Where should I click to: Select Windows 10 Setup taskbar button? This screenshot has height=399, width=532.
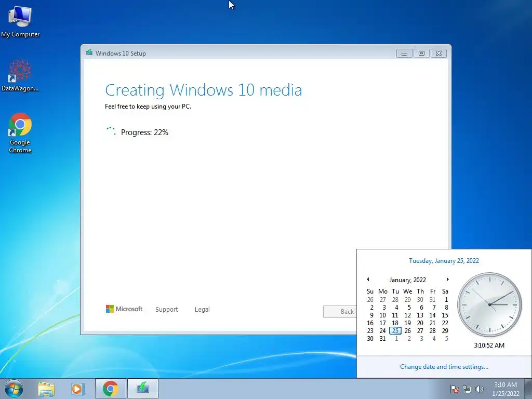143,389
